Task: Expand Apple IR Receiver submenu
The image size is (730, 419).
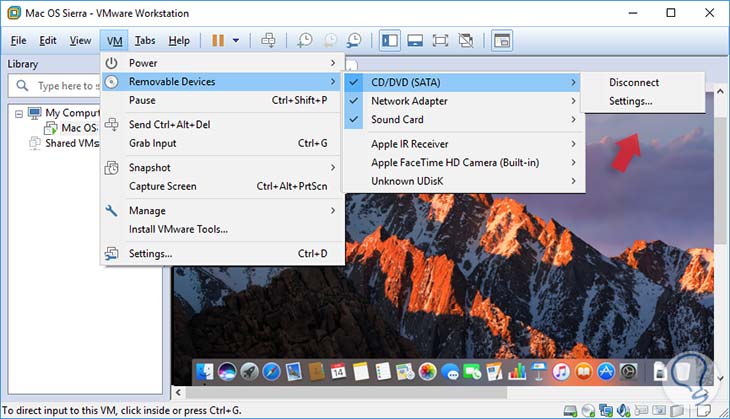Action: 463,144
